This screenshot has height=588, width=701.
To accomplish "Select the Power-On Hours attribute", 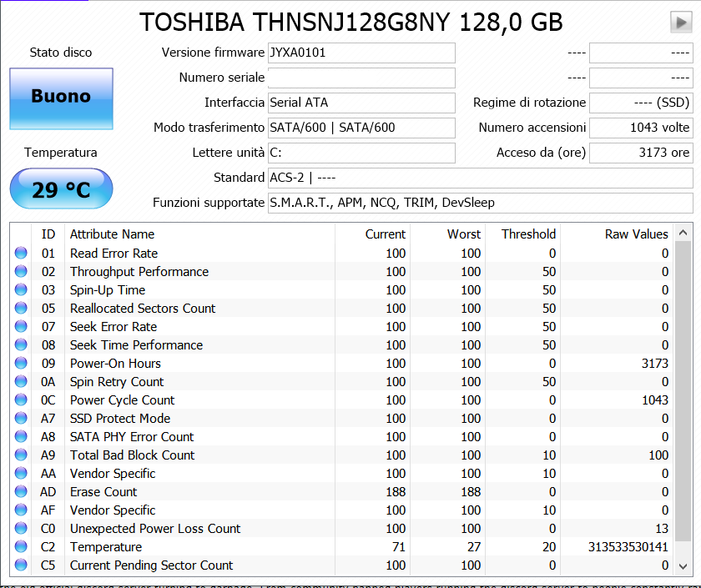I will (115, 364).
